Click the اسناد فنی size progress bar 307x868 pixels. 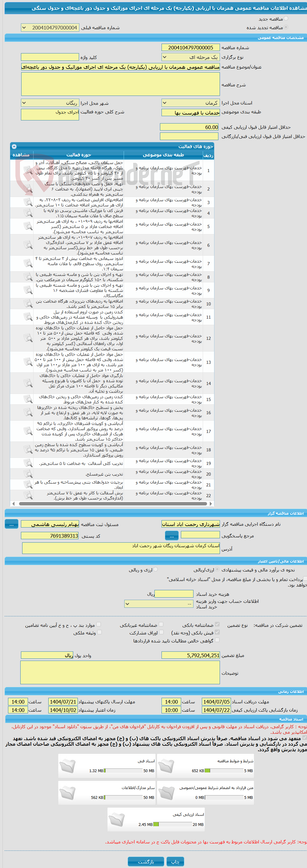point(123,770)
